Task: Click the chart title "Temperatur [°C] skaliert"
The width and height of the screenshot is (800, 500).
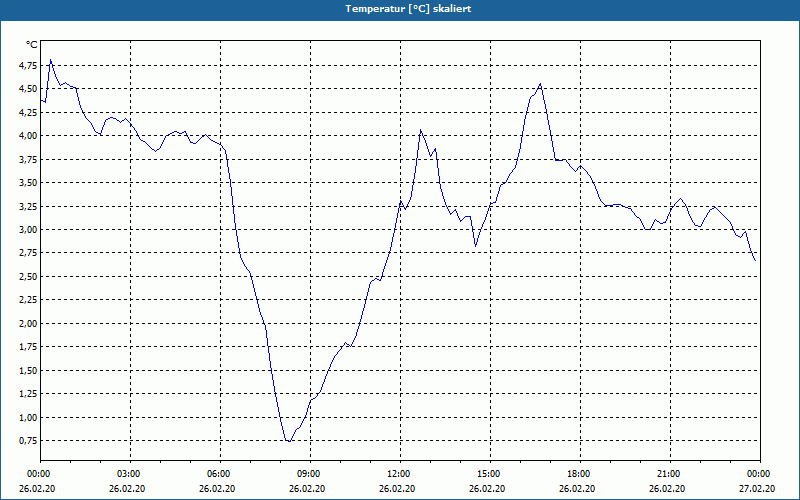Action: click(x=408, y=9)
